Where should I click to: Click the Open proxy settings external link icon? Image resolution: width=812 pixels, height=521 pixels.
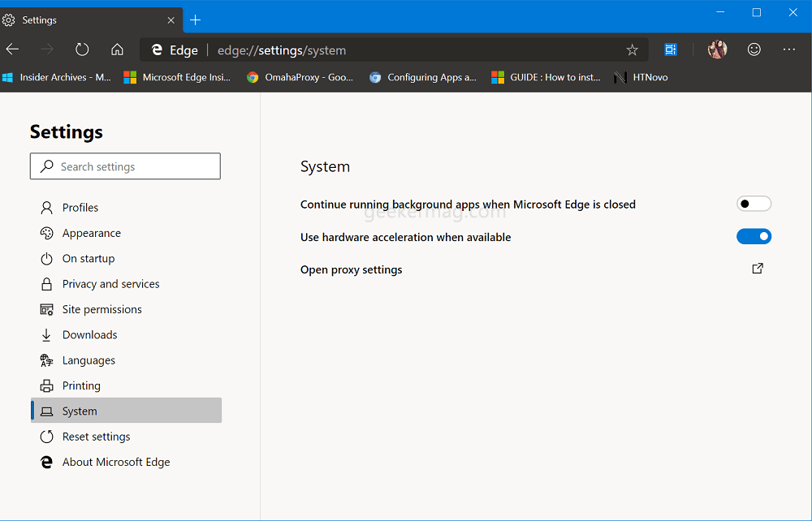757,269
